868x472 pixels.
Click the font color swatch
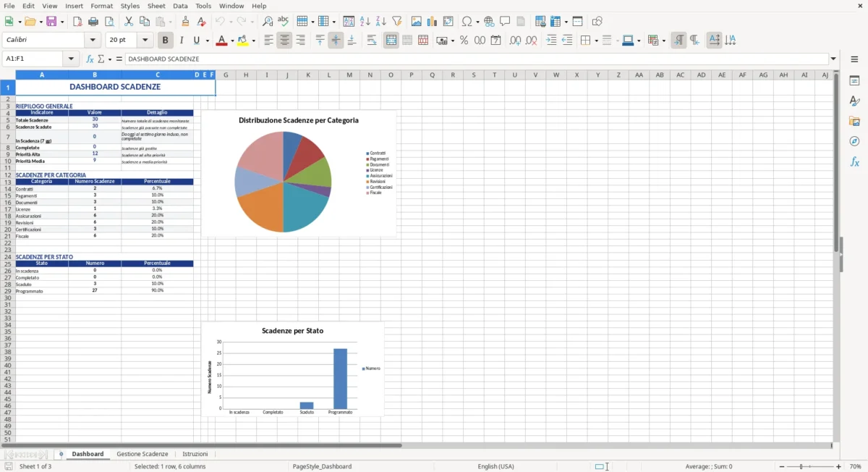[x=221, y=41]
